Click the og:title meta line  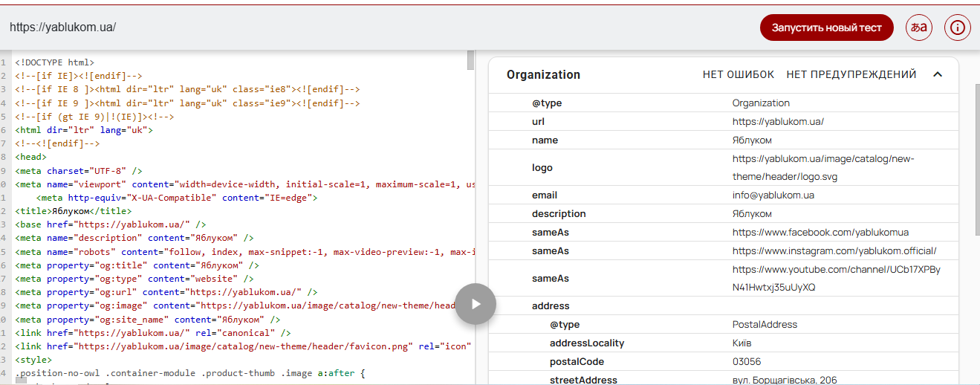click(x=137, y=265)
